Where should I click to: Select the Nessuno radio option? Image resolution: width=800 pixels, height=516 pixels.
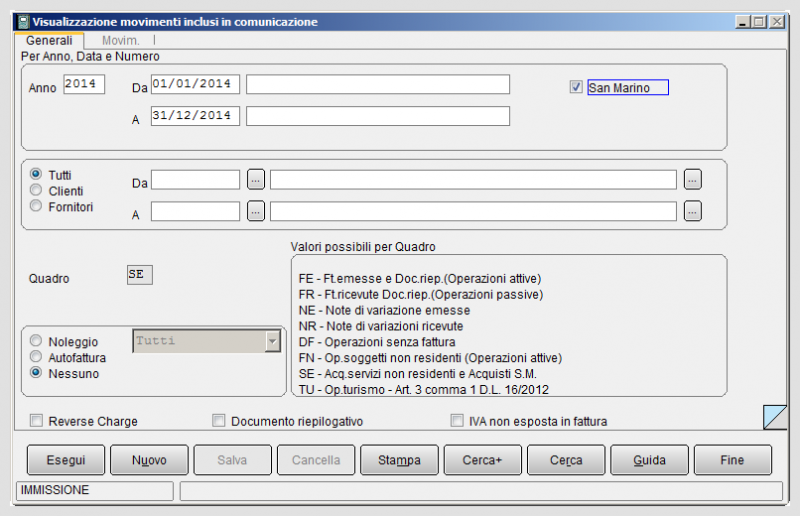click(36, 372)
